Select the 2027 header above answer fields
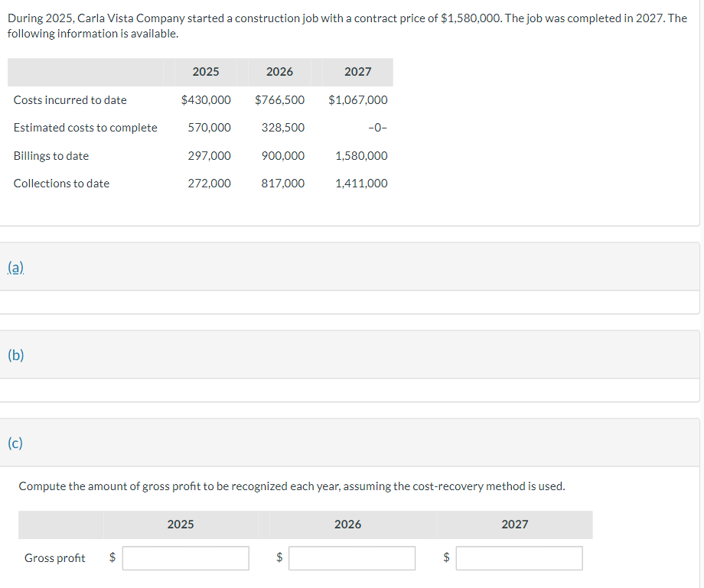The height and width of the screenshot is (588, 704). pos(515,525)
